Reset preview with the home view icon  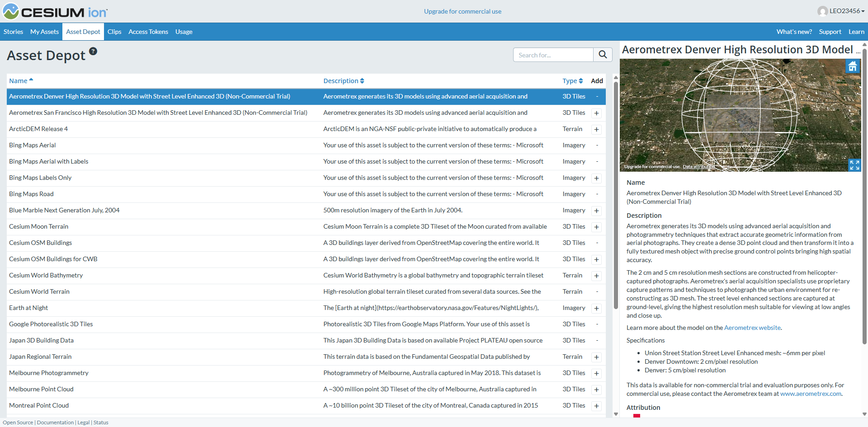pyautogui.click(x=853, y=66)
